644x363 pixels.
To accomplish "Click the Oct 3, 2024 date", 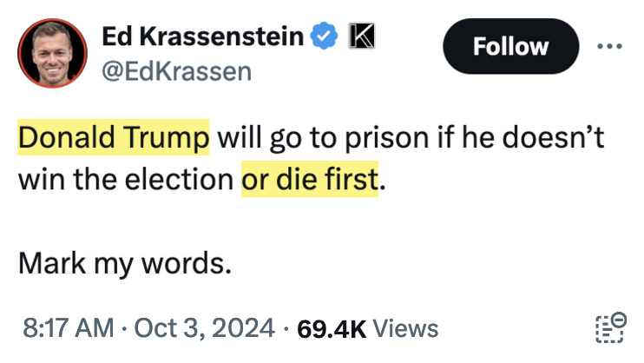I will [206, 328].
